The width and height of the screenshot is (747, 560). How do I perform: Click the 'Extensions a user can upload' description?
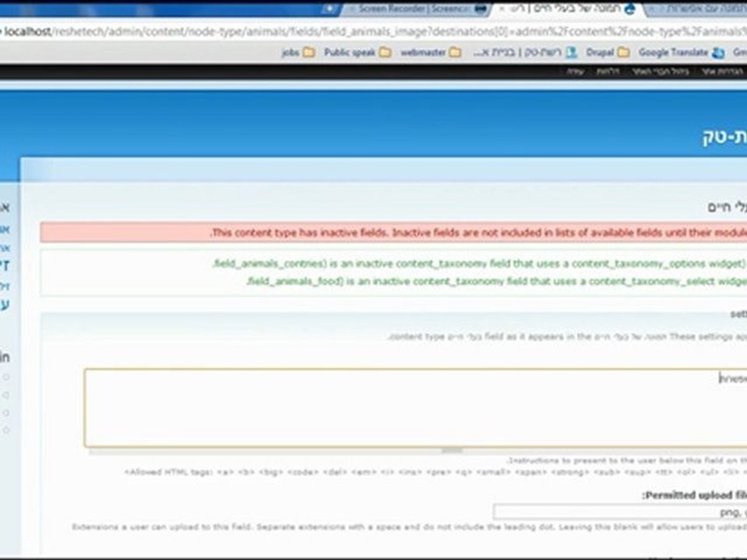pyautogui.click(x=409, y=527)
